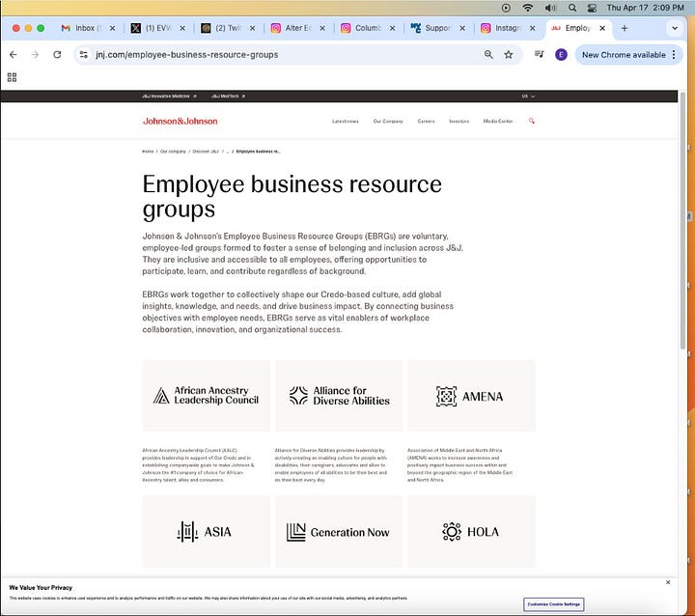This screenshot has height=616, width=695.
Task: Switch to the (1) EVW X tab
Action: point(157,28)
